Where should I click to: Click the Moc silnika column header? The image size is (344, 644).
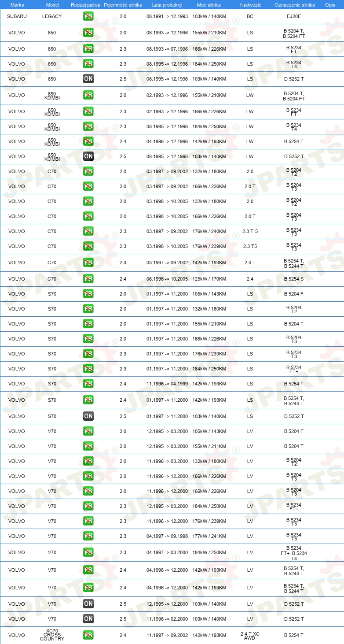(209, 5)
